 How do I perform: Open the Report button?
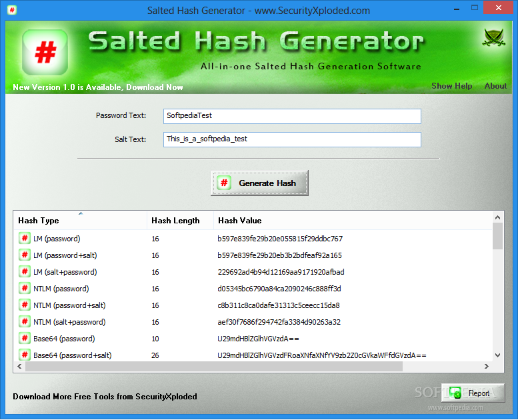[x=473, y=393]
